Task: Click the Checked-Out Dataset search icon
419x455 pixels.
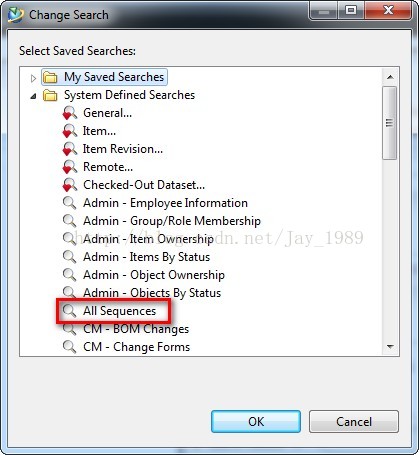Action: [70, 185]
